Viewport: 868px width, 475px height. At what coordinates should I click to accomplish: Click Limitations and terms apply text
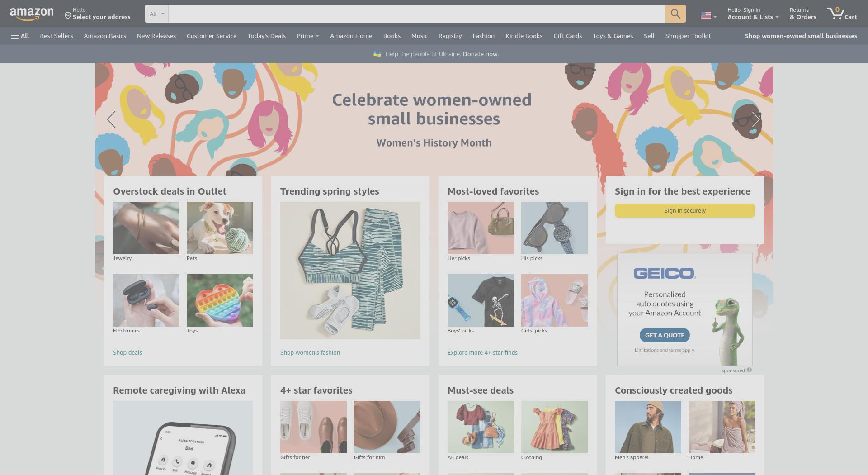(x=665, y=350)
